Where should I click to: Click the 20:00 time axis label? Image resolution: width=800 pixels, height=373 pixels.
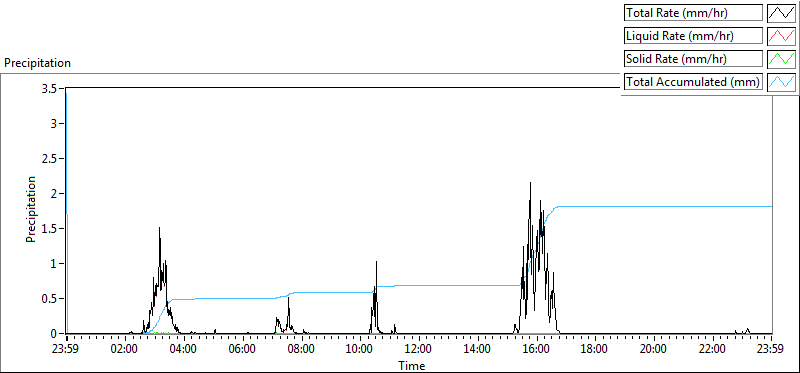click(x=653, y=350)
